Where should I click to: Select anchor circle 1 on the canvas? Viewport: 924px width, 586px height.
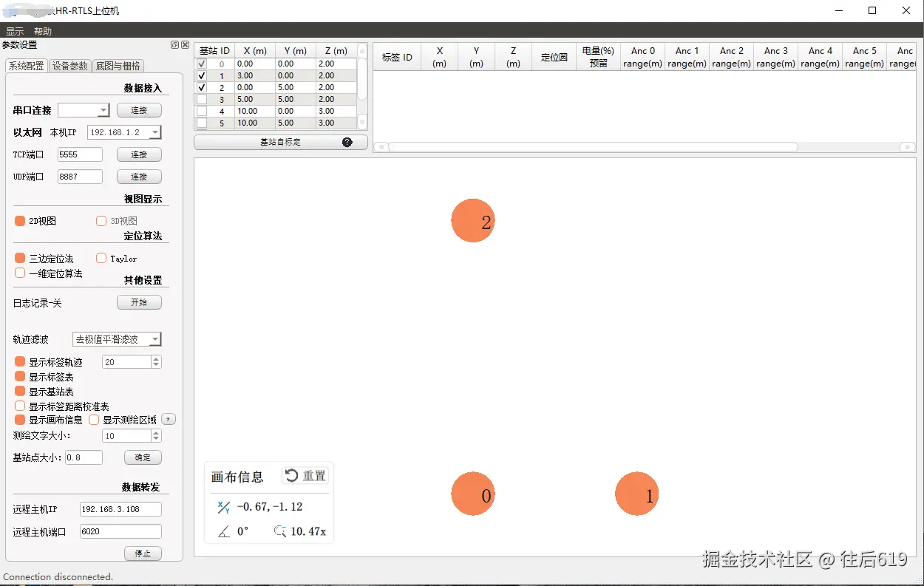click(x=636, y=494)
